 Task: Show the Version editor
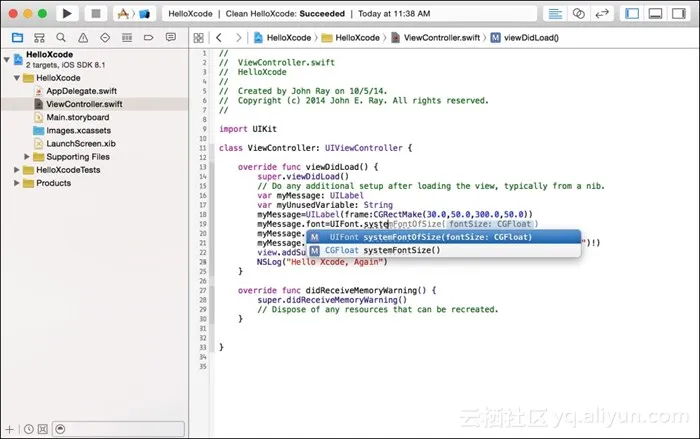(x=602, y=14)
